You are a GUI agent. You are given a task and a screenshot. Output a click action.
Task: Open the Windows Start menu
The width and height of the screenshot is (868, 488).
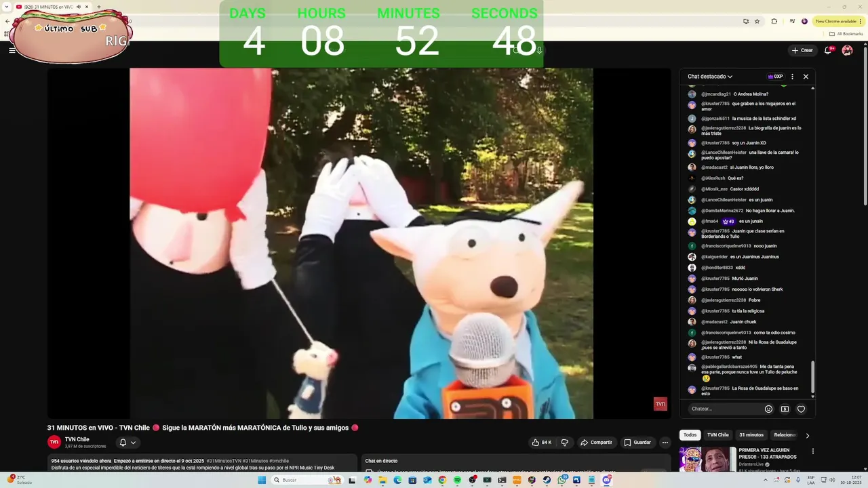point(262,480)
